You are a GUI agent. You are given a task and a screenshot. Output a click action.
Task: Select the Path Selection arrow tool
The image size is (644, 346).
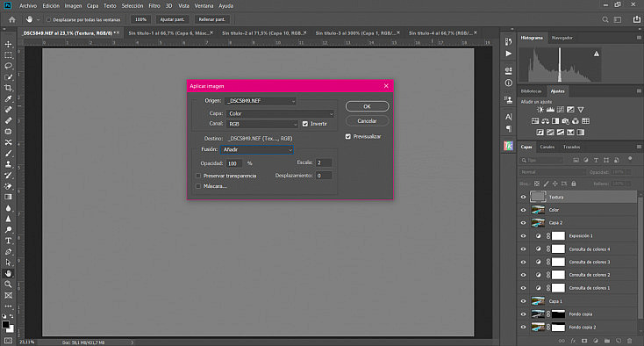[x=8, y=263]
